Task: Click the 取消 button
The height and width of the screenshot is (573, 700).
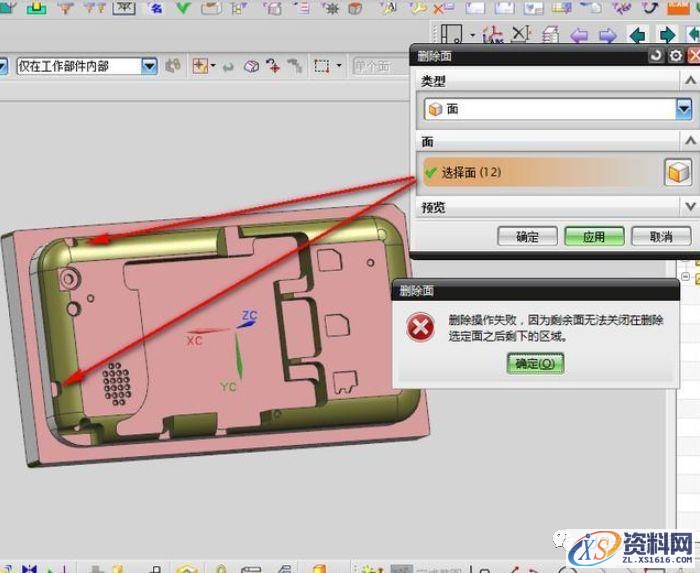Action: point(660,237)
